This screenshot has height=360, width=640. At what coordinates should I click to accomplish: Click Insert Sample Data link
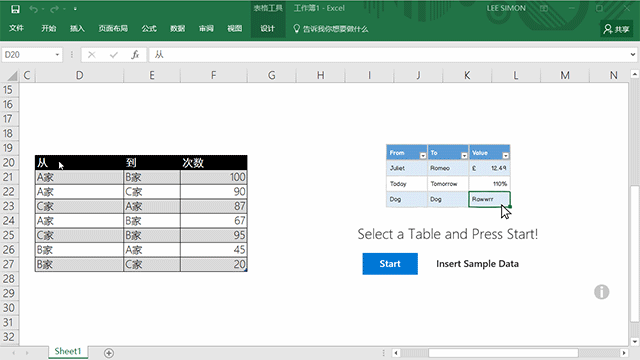click(x=477, y=264)
